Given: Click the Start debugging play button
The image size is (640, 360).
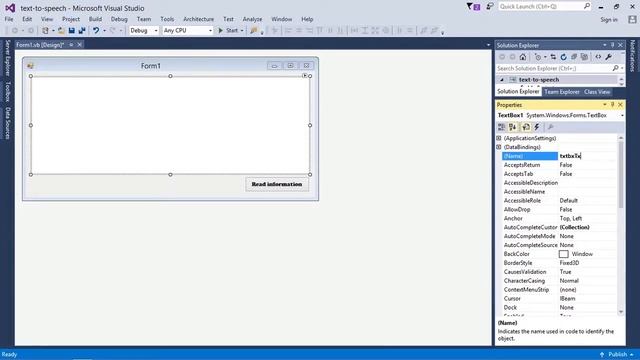Looking at the screenshot, I should (220, 31).
